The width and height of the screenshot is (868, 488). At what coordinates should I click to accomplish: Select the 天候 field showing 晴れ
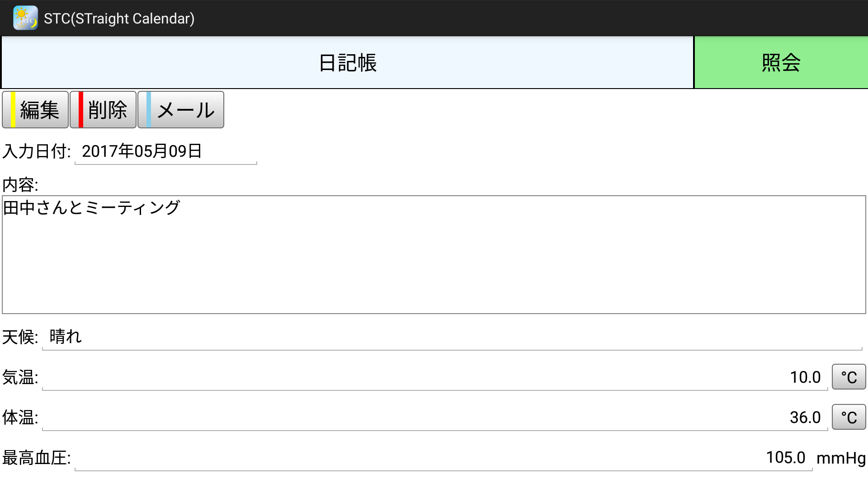[452, 337]
